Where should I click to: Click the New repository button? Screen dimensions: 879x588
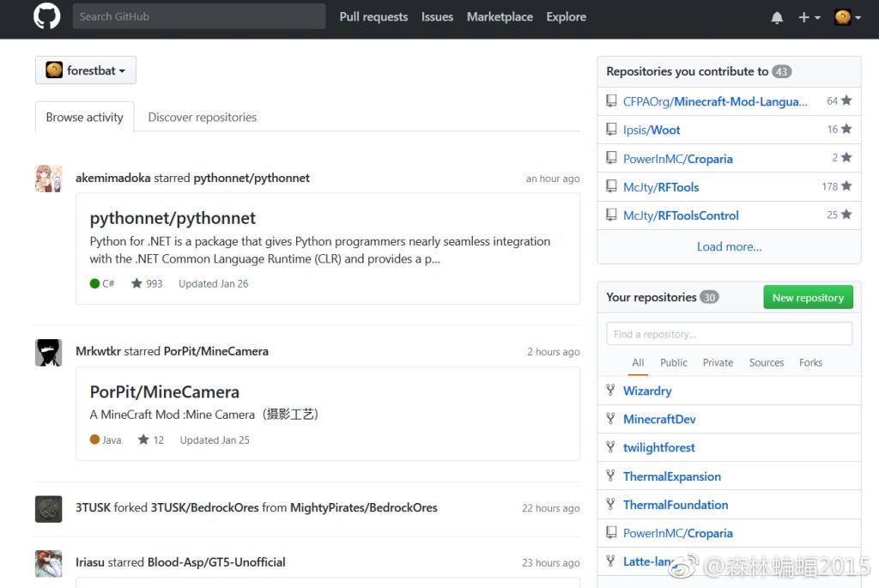pos(808,298)
